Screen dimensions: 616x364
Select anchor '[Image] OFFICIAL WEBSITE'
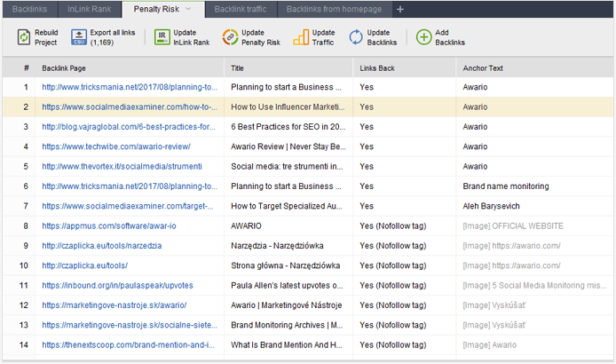click(x=513, y=226)
